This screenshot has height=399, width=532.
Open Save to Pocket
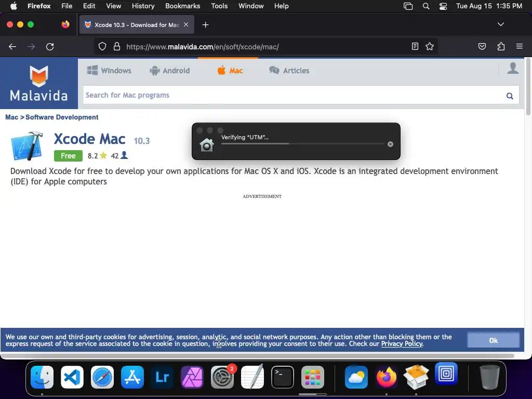tap(482, 46)
